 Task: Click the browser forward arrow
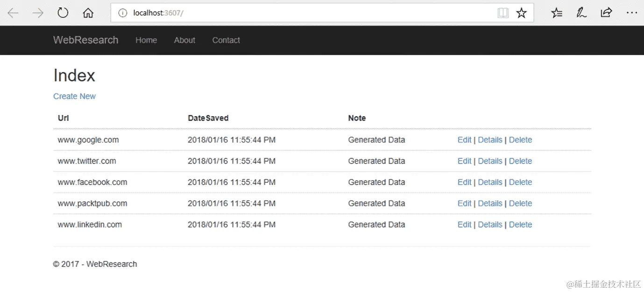click(x=38, y=13)
